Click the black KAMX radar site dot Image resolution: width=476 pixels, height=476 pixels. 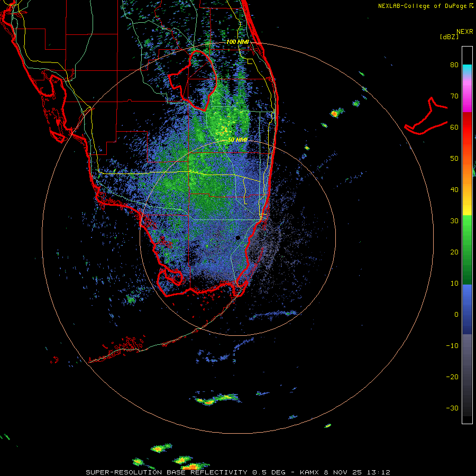point(238,237)
